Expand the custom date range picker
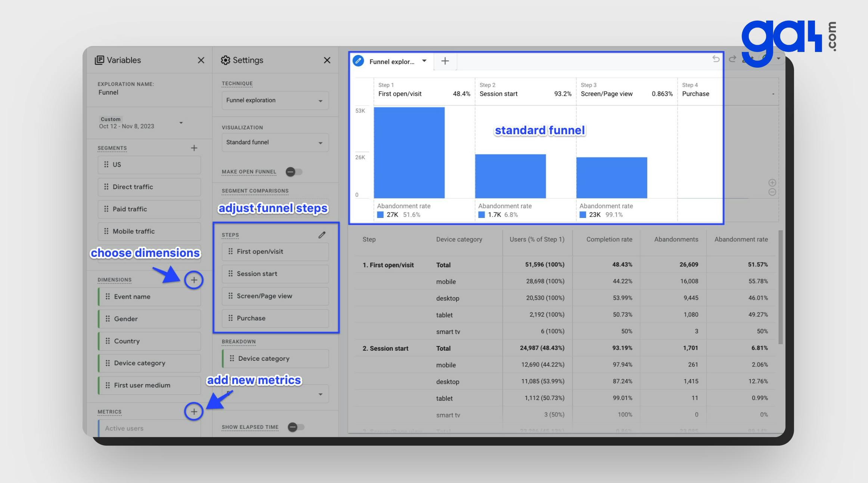The image size is (868, 483). (x=181, y=123)
